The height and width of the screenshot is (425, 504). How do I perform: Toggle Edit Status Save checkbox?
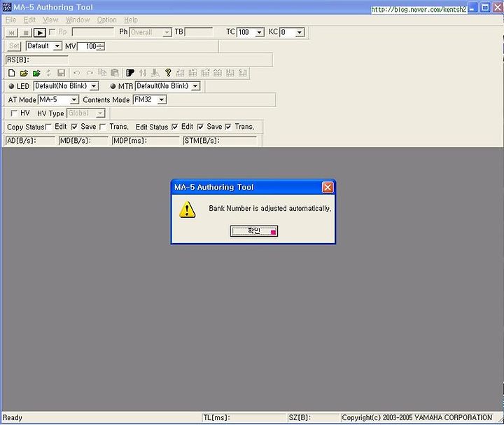(200, 127)
